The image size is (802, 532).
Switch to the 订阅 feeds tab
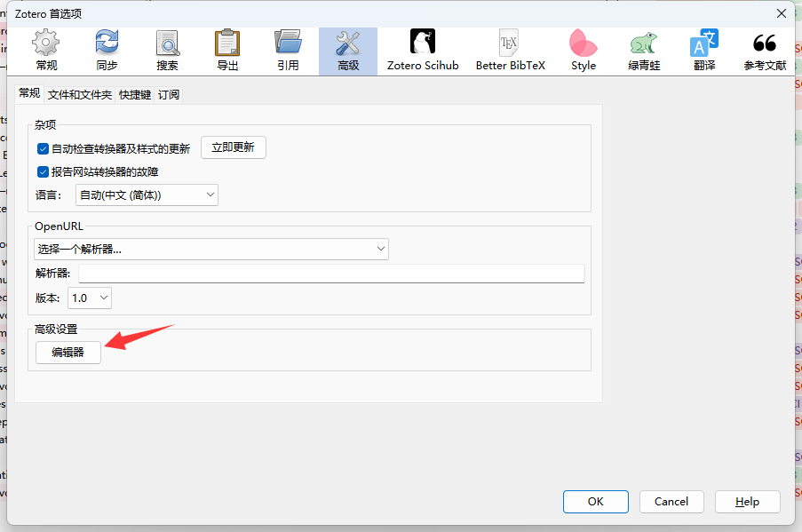click(x=168, y=95)
